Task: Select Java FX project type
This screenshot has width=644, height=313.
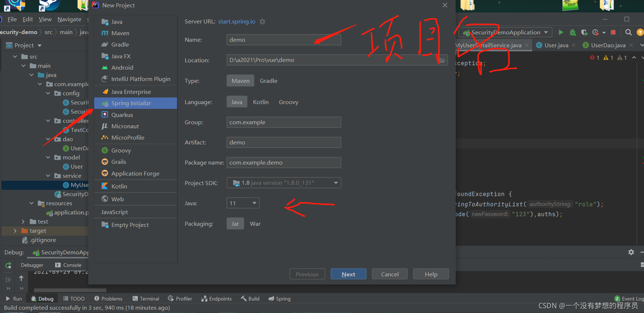Action: point(136,56)
